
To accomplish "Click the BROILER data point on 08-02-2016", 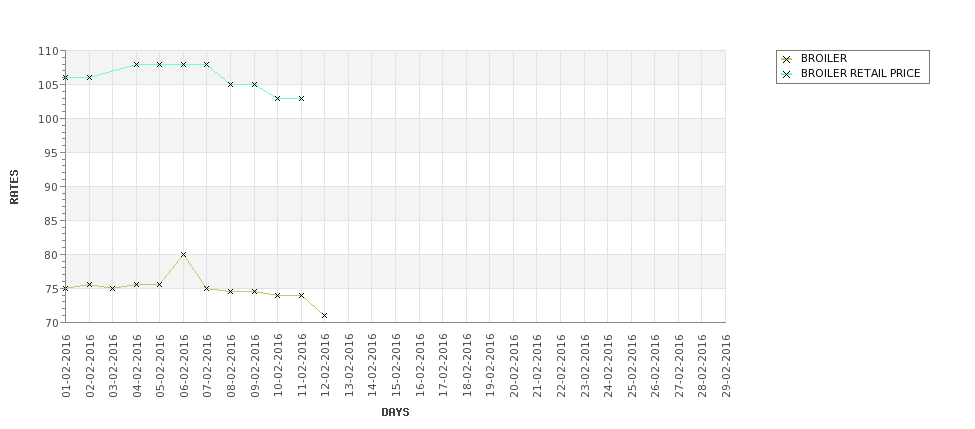I will (x=231, y=291).
